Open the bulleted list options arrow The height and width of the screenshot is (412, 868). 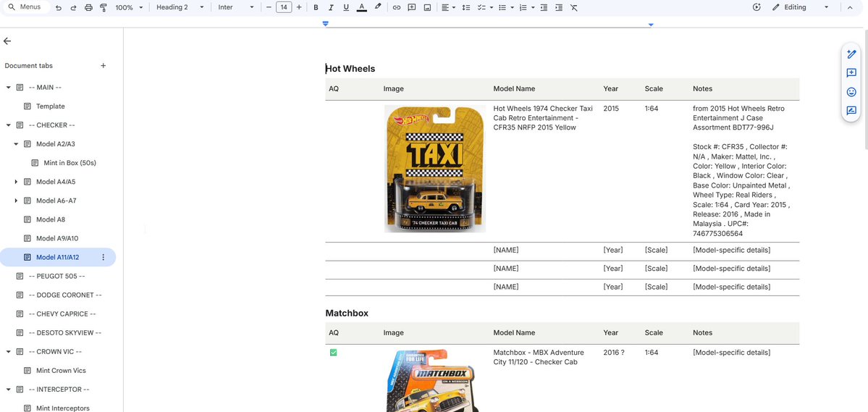point(512,8)
